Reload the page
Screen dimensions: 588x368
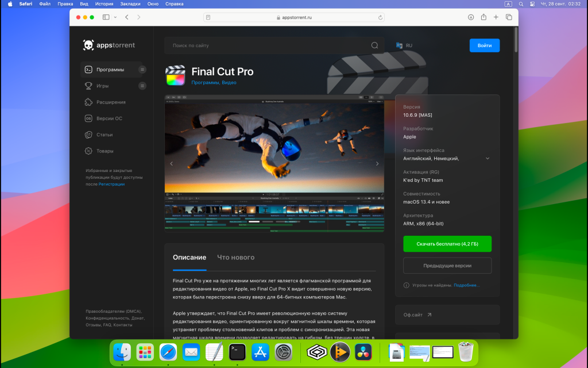[380, 17]
